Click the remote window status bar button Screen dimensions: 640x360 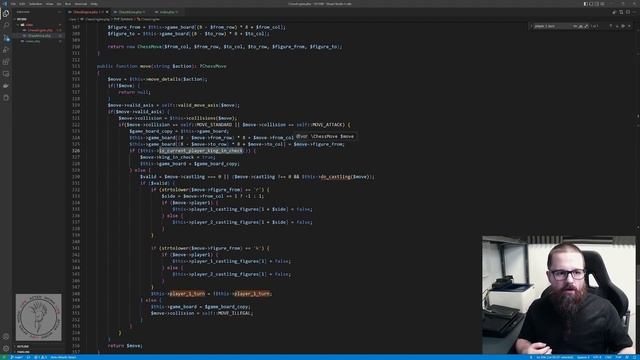[x=4, y=357]
